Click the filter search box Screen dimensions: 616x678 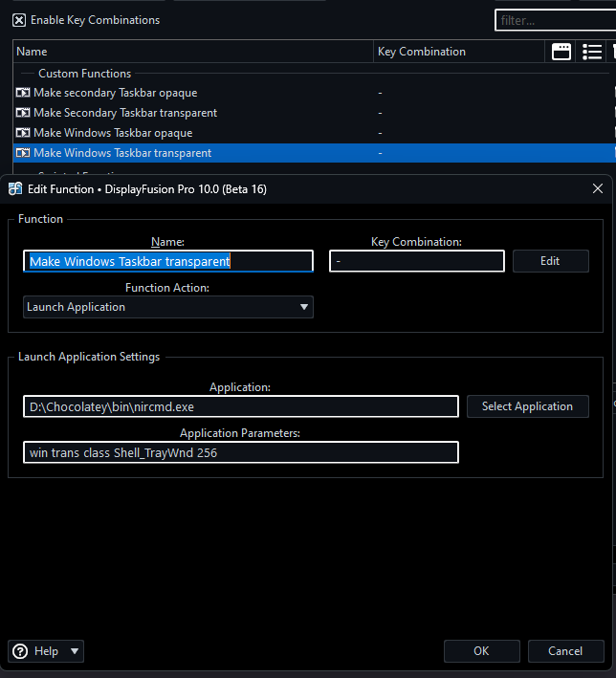(555, 20)
